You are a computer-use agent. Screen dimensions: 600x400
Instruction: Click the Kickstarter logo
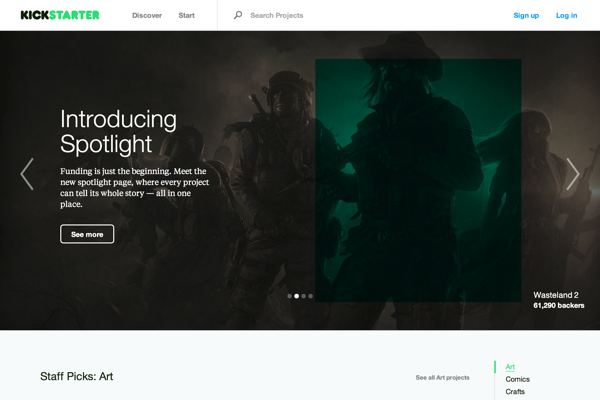[60, 15]
